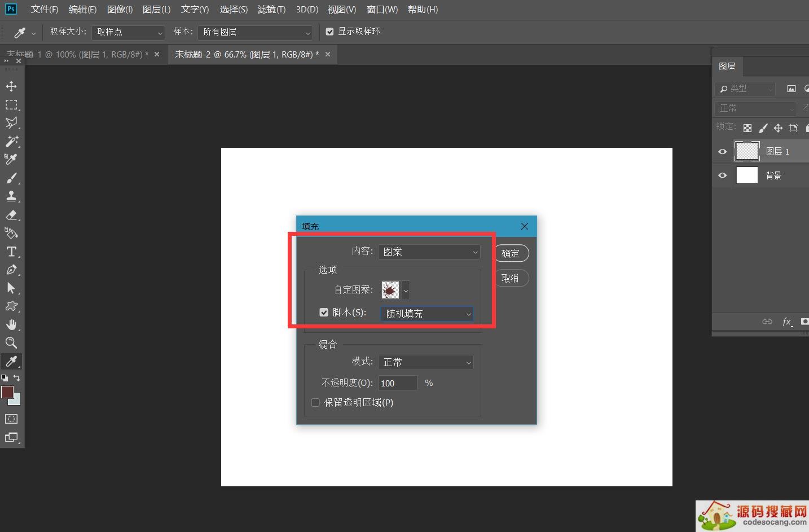Switch to the 未标题-1 document tab

(x=77, y=55)
